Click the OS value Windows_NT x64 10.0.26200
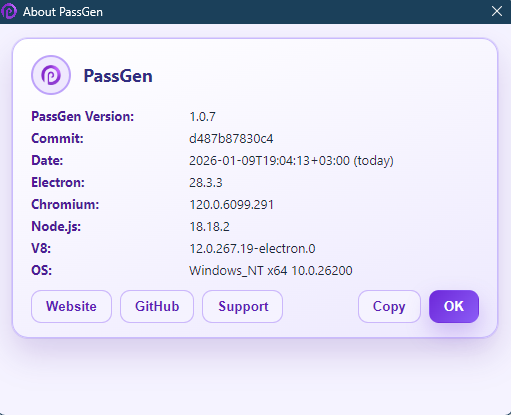This screenshot has height=415, width=511. pos(271,271)
